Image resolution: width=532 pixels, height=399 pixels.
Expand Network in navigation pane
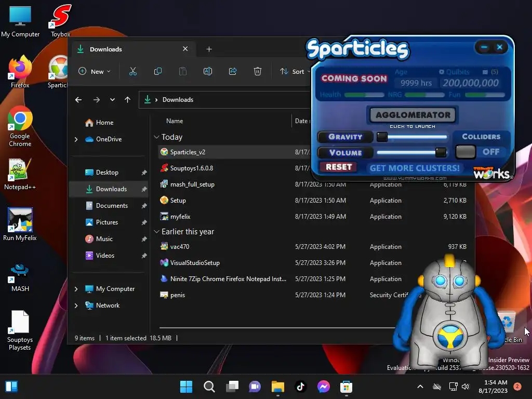click(x=76, y=305)
